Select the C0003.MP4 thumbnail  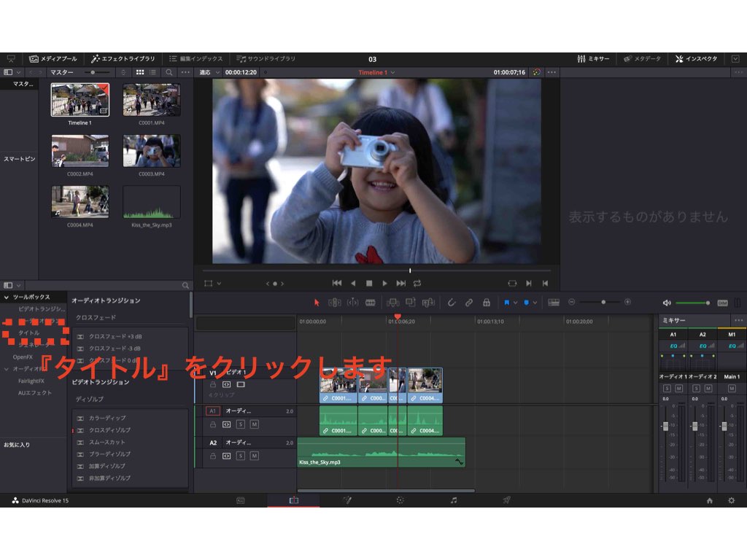click(152, 150)
